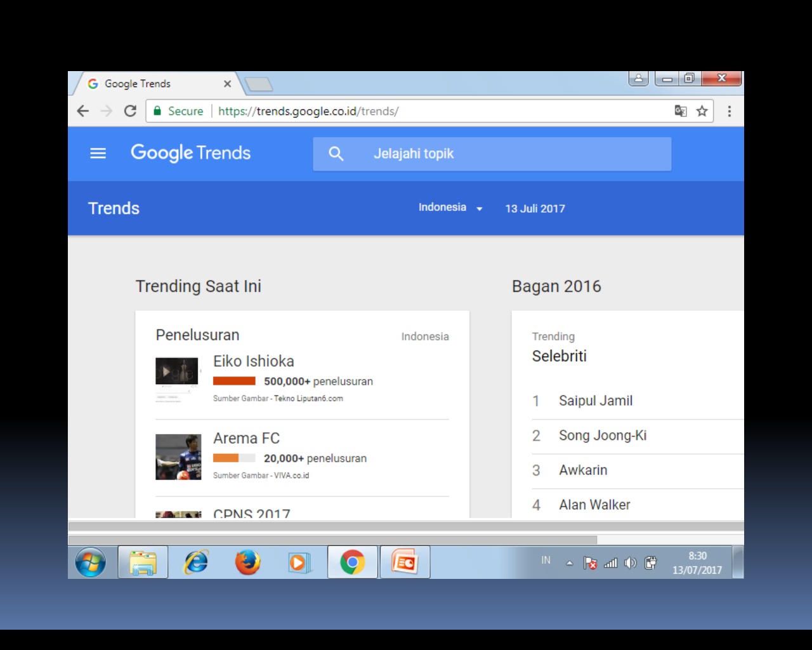Screen dimensions: 812x650
Task: Click Sumber Gambar VIVA.co.id text
Action: coord(261,475)
